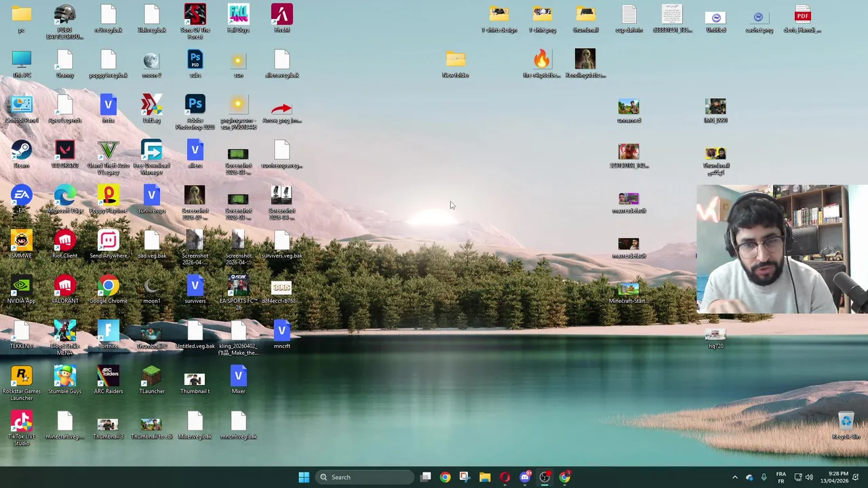Select the Send Anywhere shortcut
868x488 pixels.
point(108,244)
